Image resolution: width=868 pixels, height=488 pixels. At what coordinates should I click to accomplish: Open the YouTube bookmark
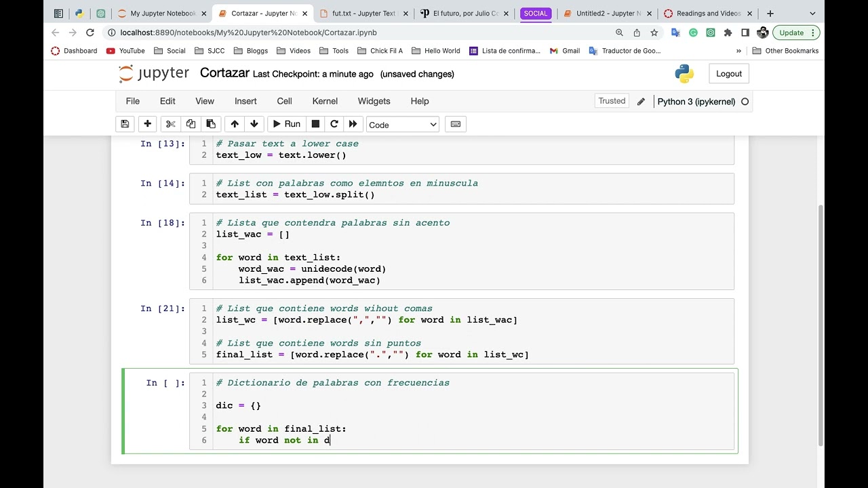click(x=125, y=51)
